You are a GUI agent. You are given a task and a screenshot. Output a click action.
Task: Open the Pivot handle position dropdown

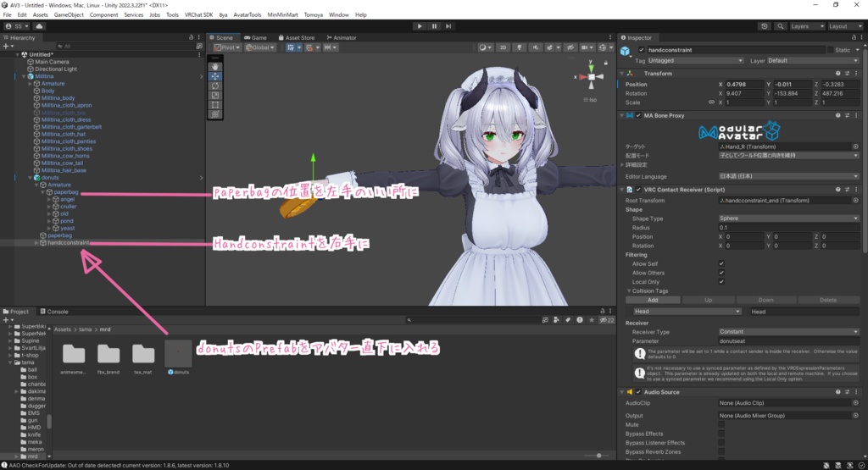coord(227,47)
